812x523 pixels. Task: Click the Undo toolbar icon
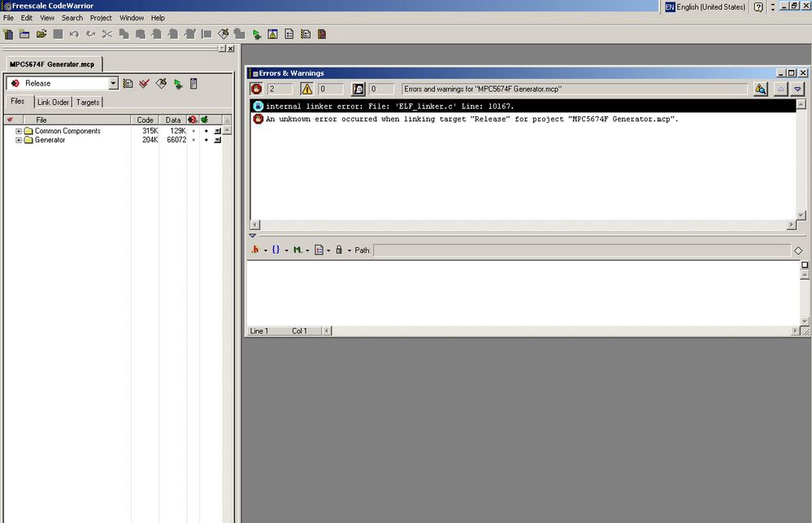click(x=74, y=34)
